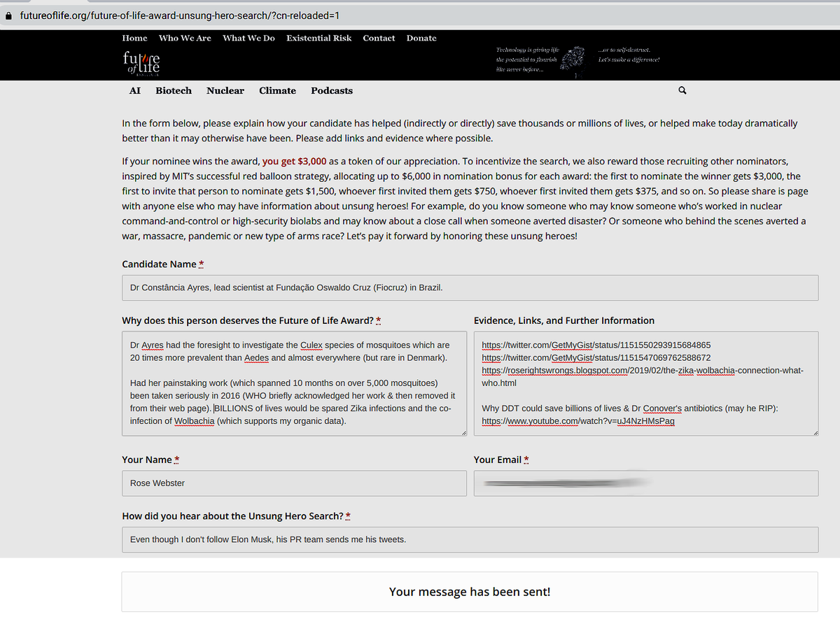Open the Home menu item
840x624 pixels.
point(134,38)
